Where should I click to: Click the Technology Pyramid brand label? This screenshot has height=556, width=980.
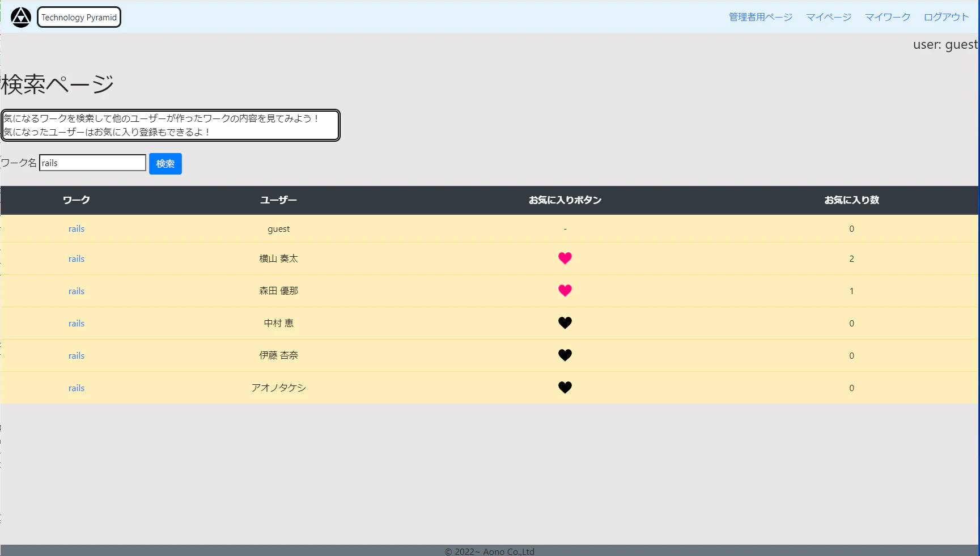(79, 18)
